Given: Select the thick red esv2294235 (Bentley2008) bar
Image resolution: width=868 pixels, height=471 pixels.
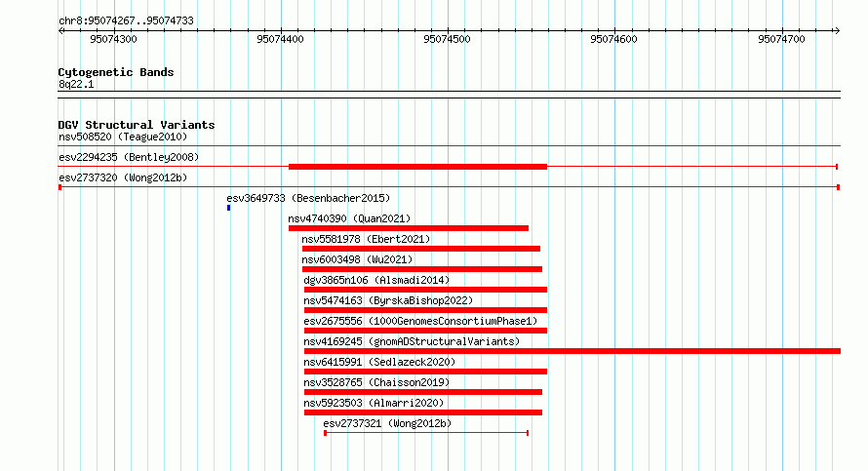Looking at the screenshot, I should click(x=418, y=167).
